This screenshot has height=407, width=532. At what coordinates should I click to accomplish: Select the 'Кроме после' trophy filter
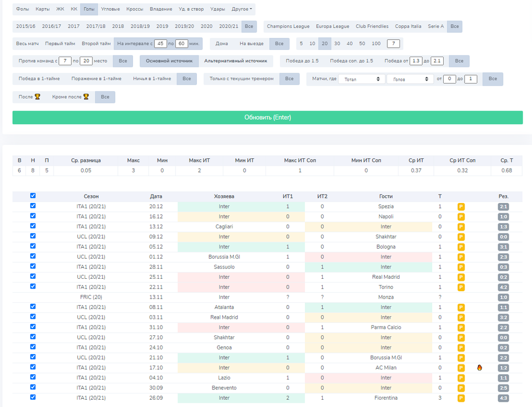[70, 97]
